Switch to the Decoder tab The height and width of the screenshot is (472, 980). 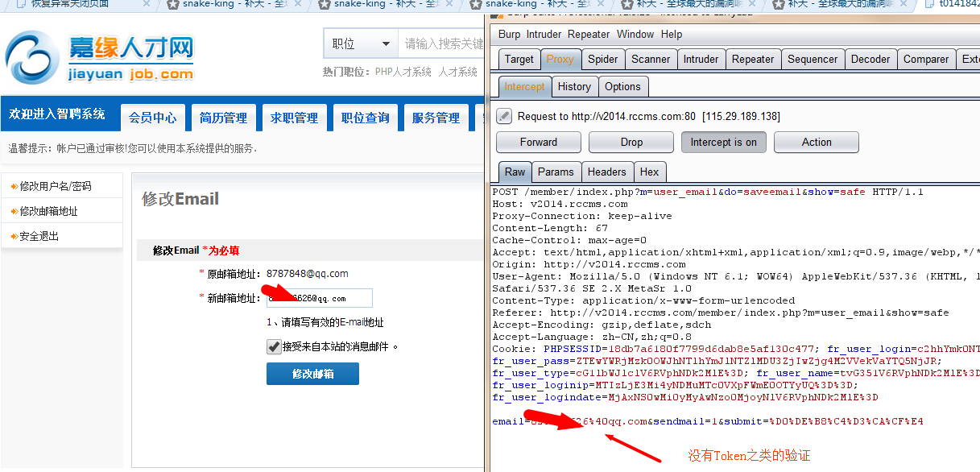870,59
